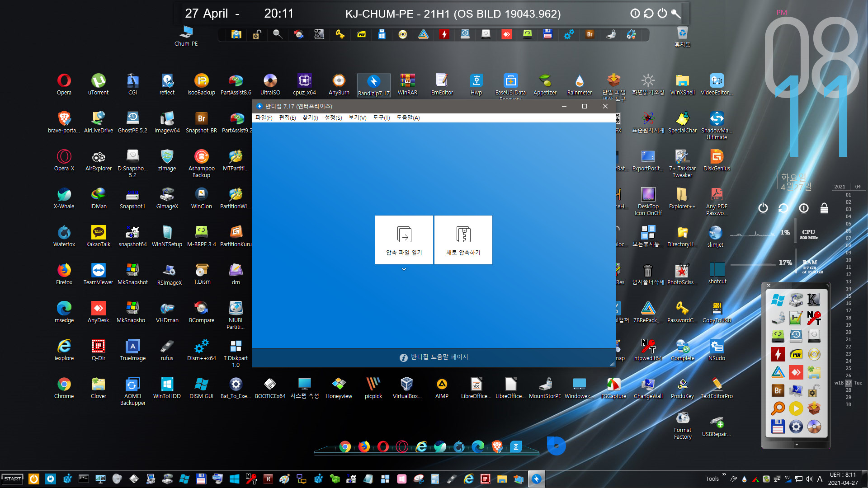Expand the chevron below 압축 파일 열기
868x488 pixels.
(x=404, y=269)
